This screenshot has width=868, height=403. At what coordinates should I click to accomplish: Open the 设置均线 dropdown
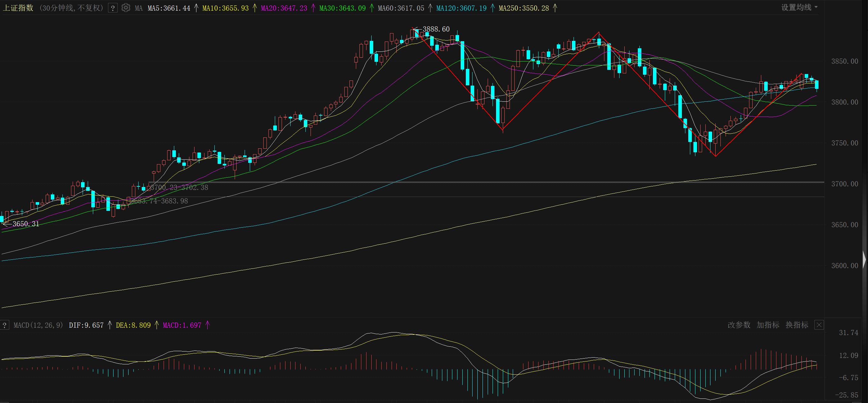799,7
